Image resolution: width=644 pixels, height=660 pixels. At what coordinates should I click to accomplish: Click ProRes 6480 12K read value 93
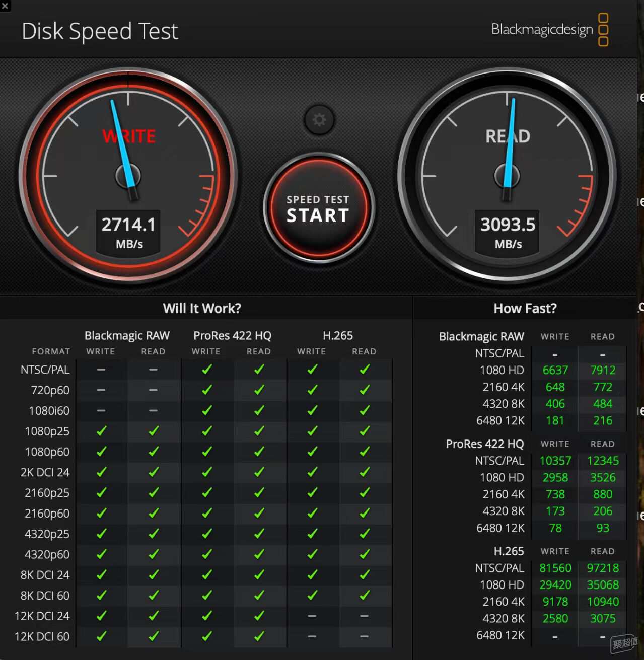click(x=603, y=528)
